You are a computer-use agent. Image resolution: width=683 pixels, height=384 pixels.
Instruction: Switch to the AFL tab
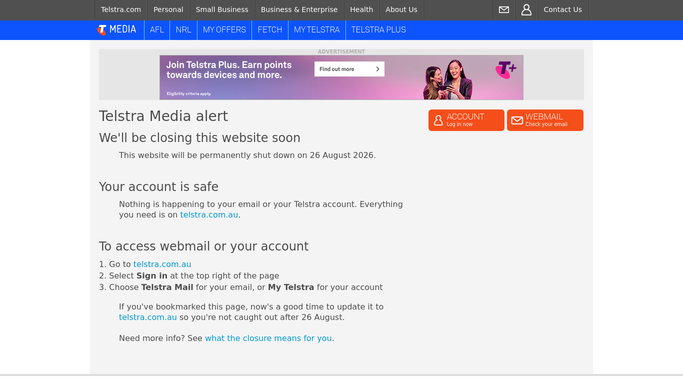click(x=156, y=30)
